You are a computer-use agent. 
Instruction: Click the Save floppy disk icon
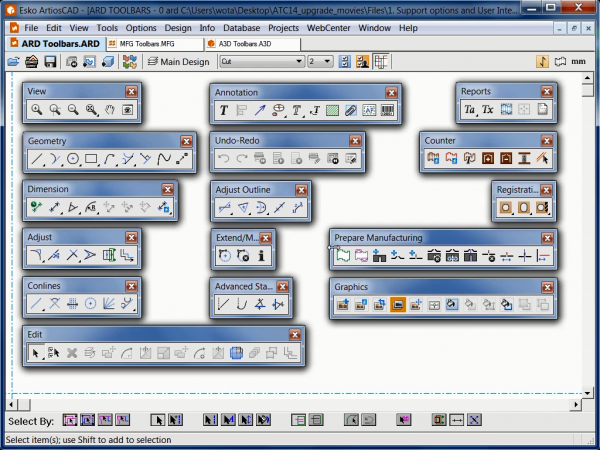(32, 62)
